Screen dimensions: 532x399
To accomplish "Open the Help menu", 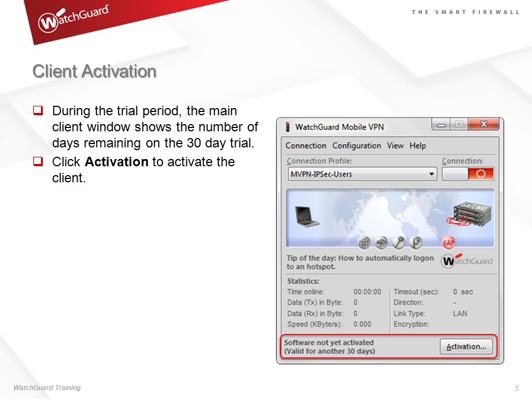I will (x=418, y=146).
